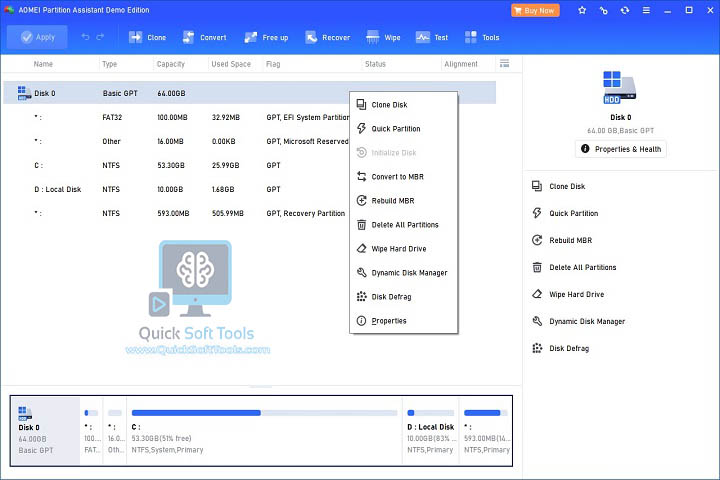The width and height of the screenshot is (720, 480).
Task: Sort by the Status column header
Action: (375, 64)
